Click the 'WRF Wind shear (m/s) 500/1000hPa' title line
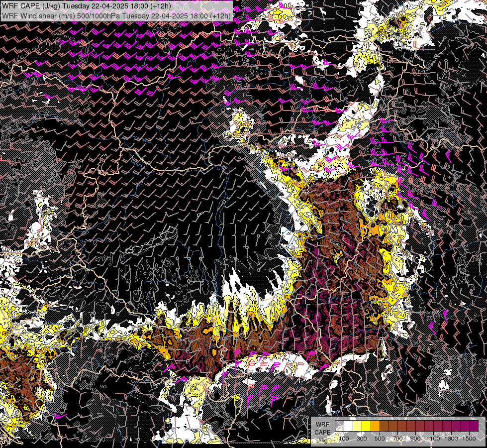The image size is (487, 448). [116, 16]
